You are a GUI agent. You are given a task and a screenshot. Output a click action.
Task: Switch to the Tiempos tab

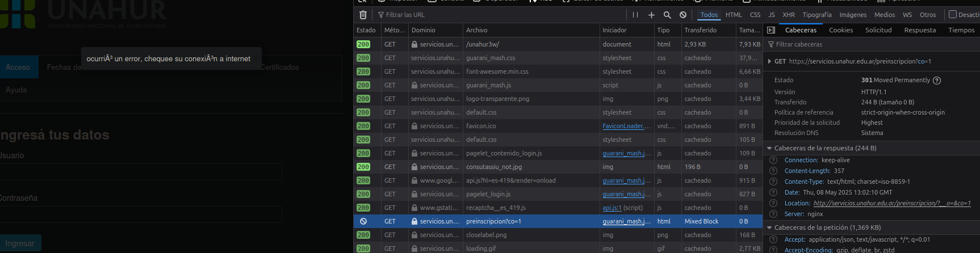click(x=961, y=30)
